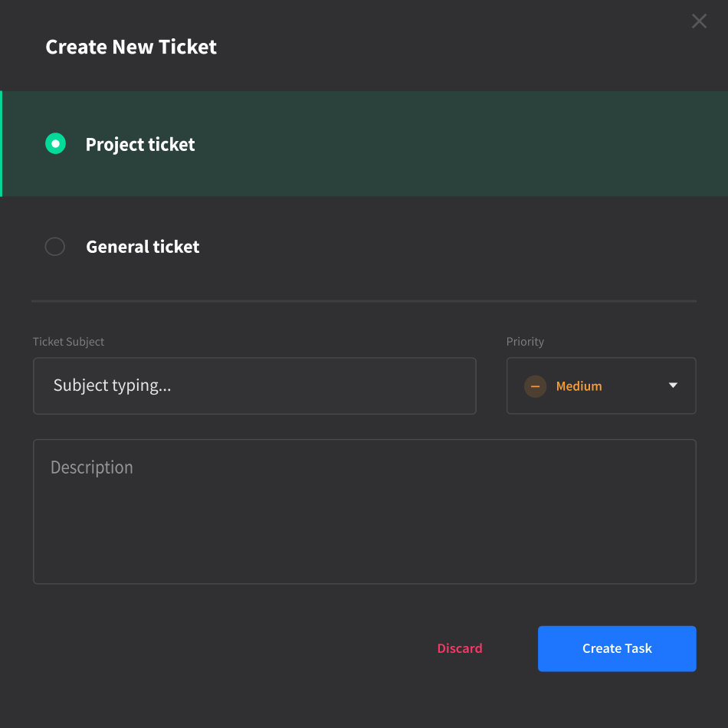This screenshot has height=728, width=728.
Task: Click the "Medium" priority value text
Action: tap(579, 386)
